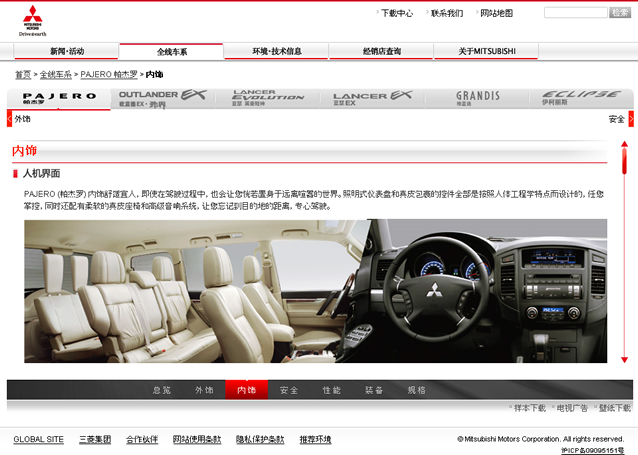Screen dimensions: 638x455
Task: Click left red arrow beside 外饰
Action: tap(9, 119)
